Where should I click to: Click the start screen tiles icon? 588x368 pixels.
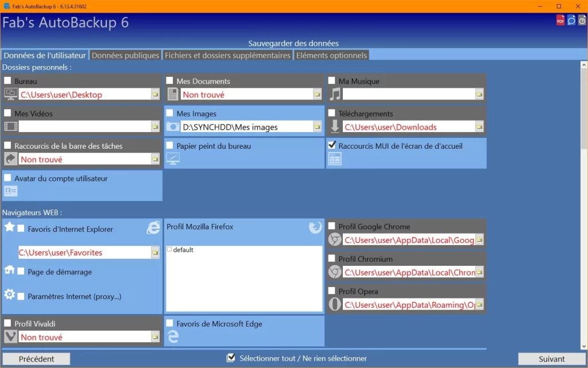pyautogui.click(x=335, y=159)
